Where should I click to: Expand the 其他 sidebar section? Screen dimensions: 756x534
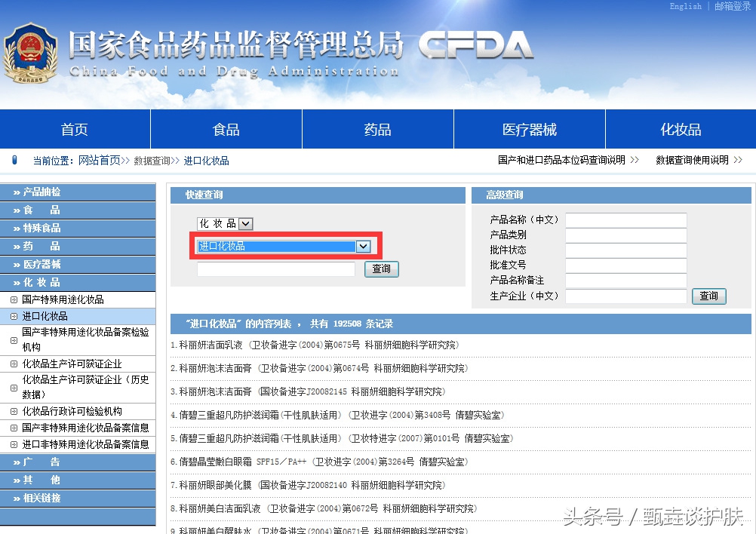pyautogui.click(x=78, y=480)
